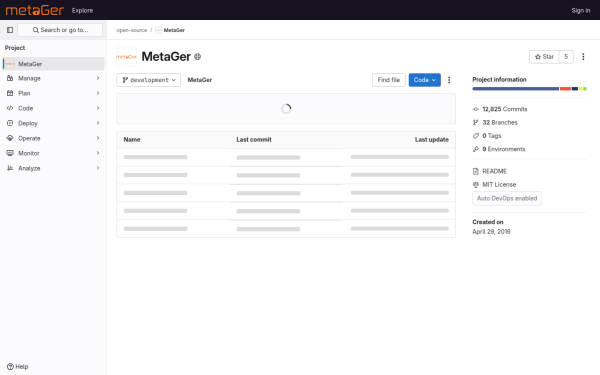Click the green segment of languages bar

(585, 89)
